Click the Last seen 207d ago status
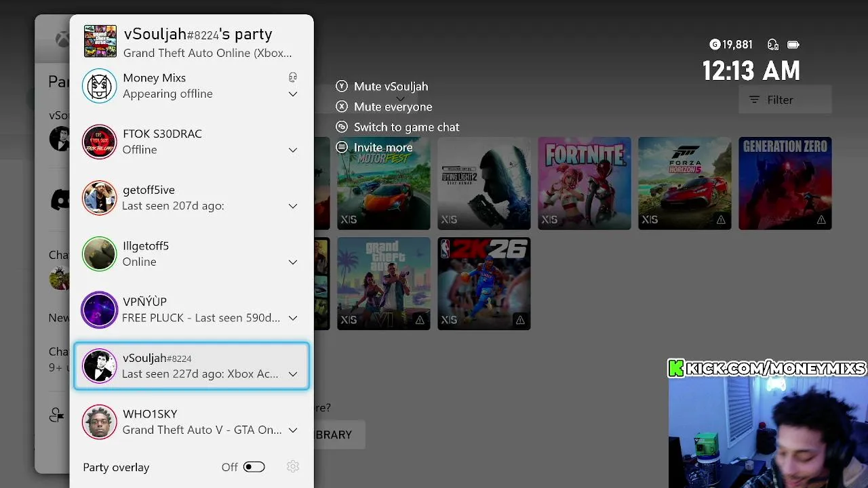 tap(173, 205)
